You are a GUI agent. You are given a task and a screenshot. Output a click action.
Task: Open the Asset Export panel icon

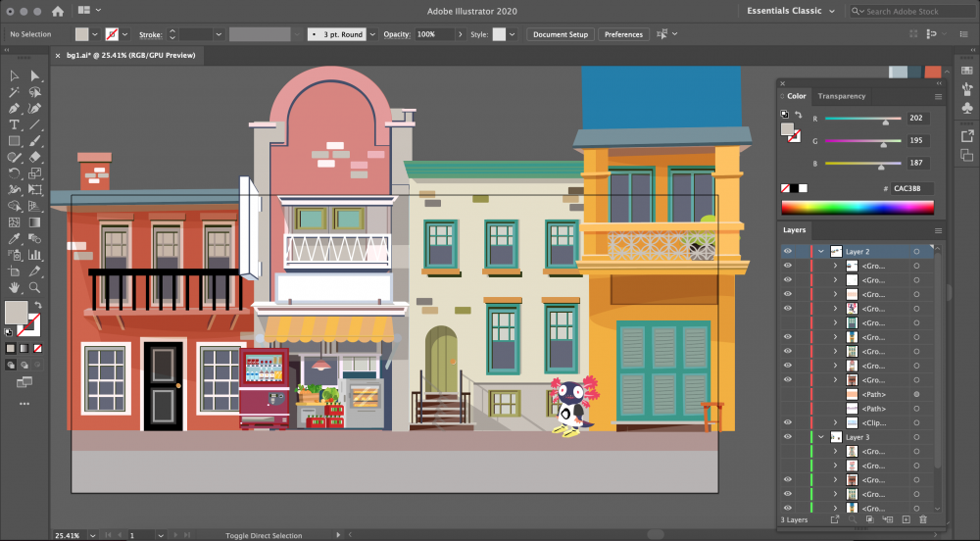pos(967,135)
